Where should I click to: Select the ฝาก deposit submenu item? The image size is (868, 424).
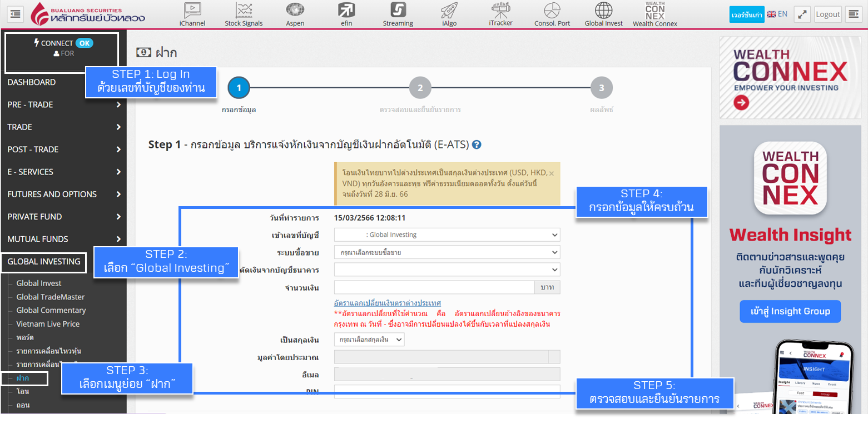click(x=23, y=378)
